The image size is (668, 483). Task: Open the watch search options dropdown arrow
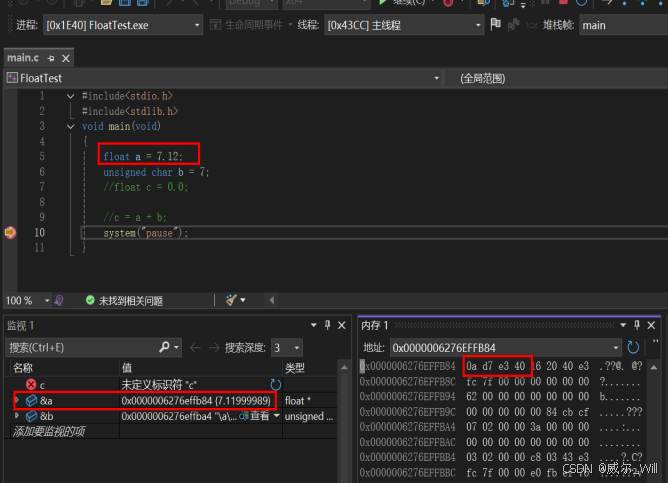[176, 348]
